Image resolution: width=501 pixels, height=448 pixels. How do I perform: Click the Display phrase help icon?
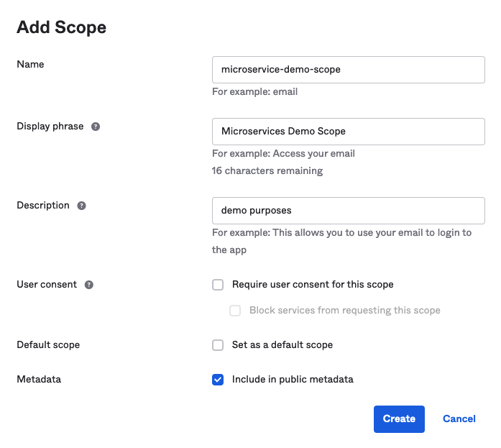[x=96, y=127]
